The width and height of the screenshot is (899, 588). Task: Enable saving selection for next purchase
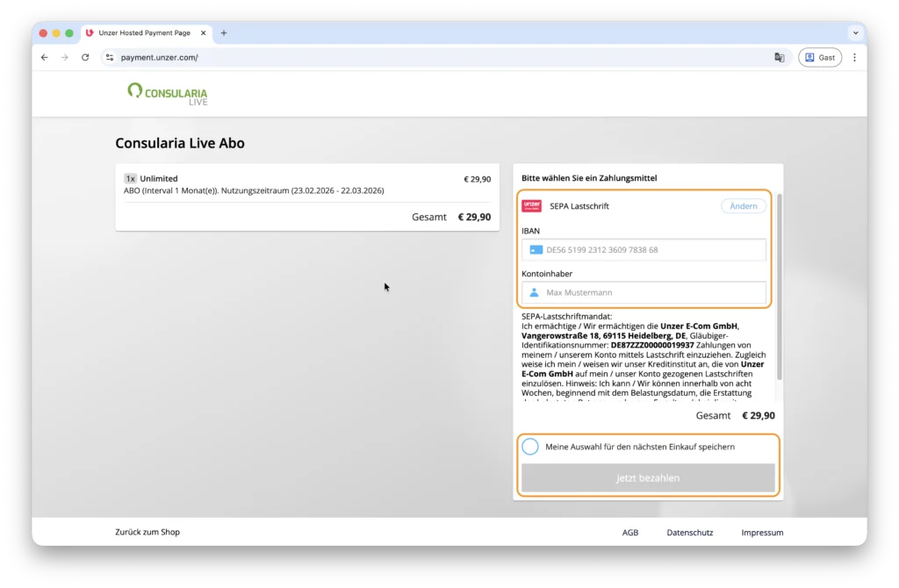tap(530, 447)
